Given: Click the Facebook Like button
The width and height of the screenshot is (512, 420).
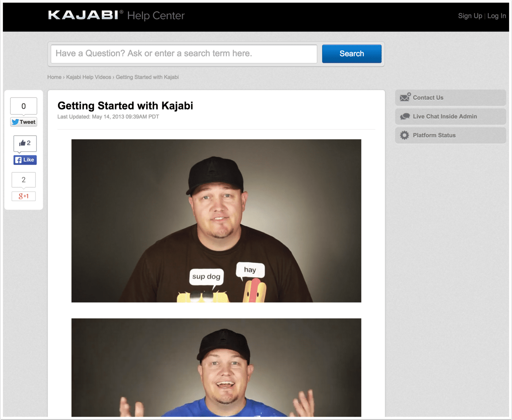Looking at the screenshot, I should coord(25,160).
